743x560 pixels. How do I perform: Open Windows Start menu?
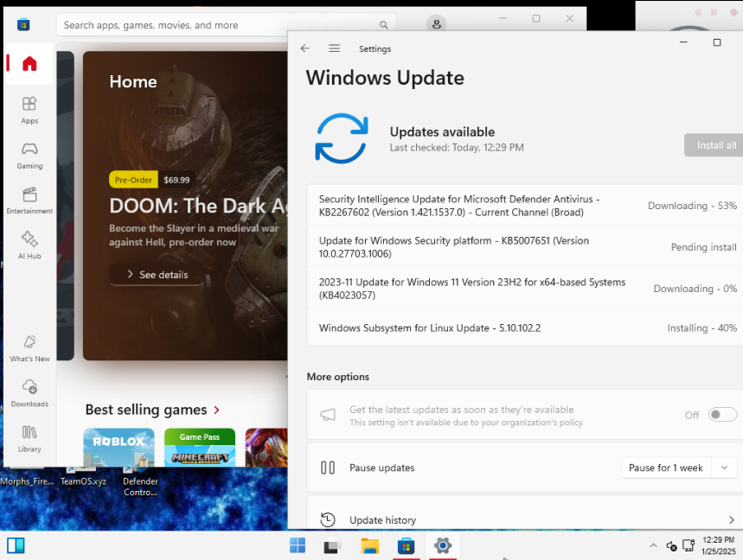[x=298, y=545]
